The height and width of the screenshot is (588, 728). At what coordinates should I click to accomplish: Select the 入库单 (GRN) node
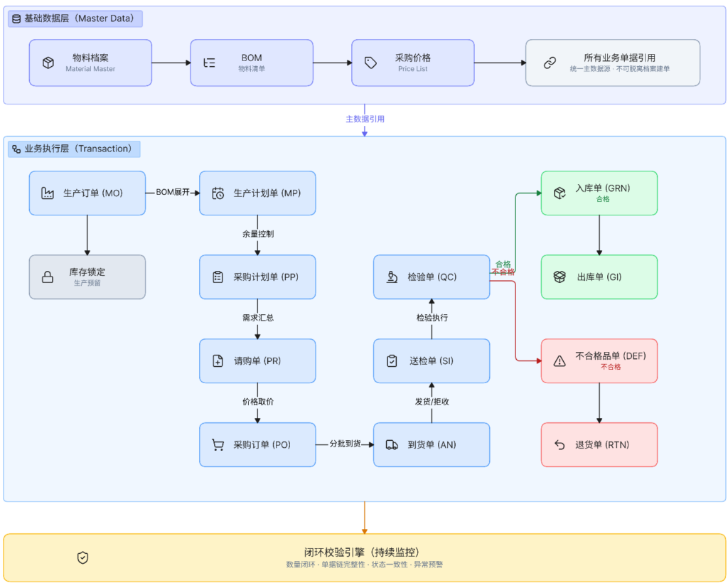coord(599,193)
